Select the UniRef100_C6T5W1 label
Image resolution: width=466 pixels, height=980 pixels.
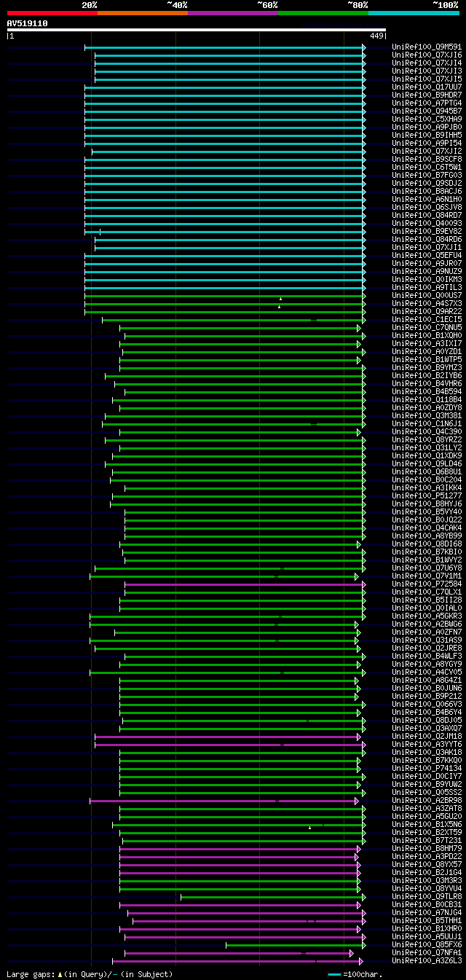427,168
